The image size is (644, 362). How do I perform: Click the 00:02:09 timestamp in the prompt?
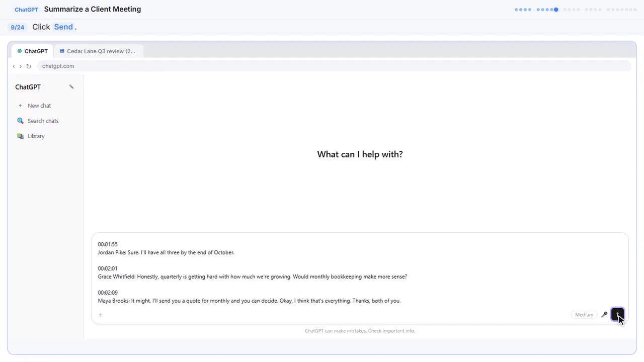pos(108,293)
